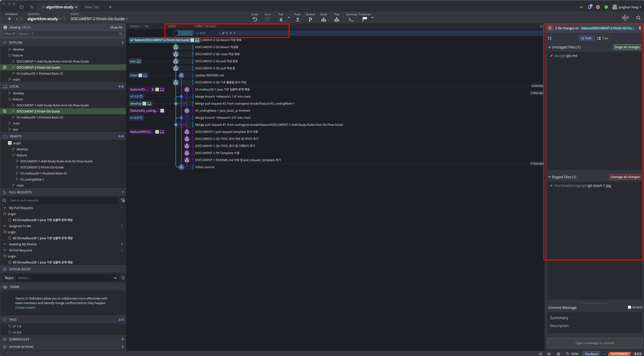
Task: Open a new tab with plus icon
Action: [x=110, y=7]
